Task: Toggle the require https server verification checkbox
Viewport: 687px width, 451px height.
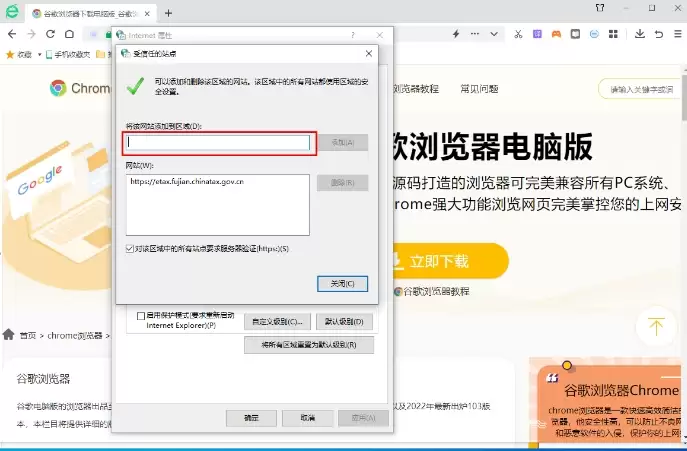Action: (x=130, y=249)
